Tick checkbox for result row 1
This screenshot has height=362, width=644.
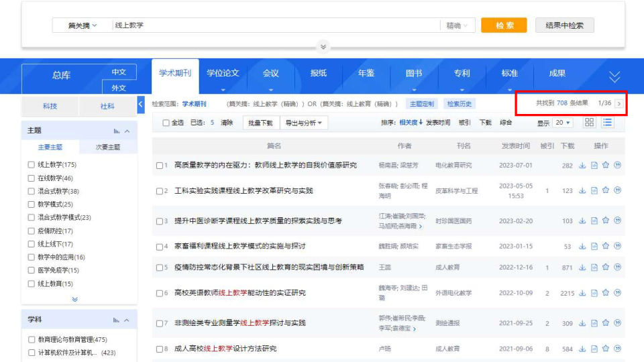[160, 166]
